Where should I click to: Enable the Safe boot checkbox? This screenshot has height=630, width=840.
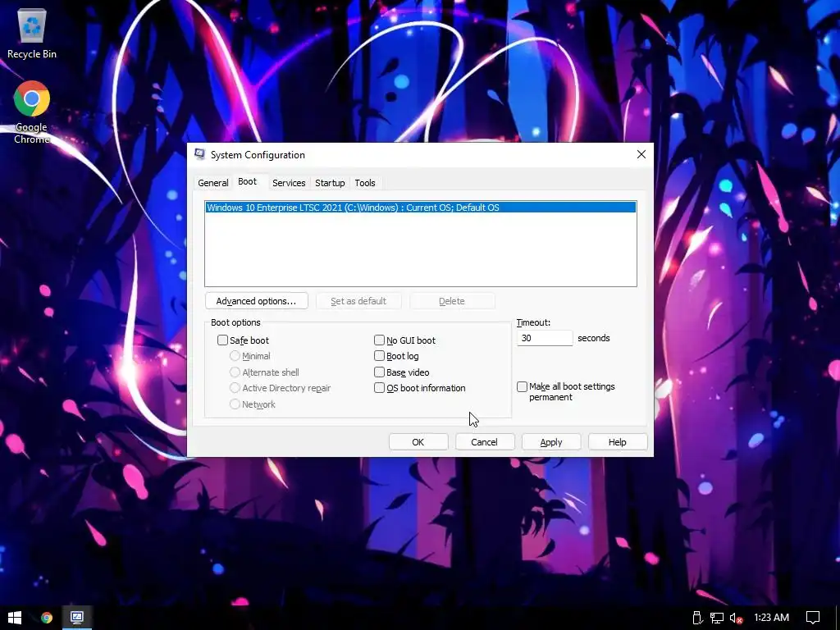[222, 340]
